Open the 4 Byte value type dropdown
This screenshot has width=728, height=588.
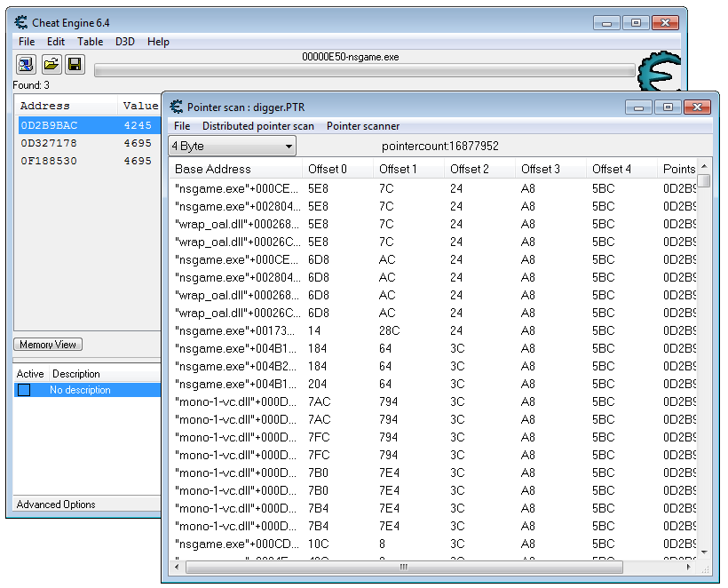pyautogui.click(x=233, y=147)
